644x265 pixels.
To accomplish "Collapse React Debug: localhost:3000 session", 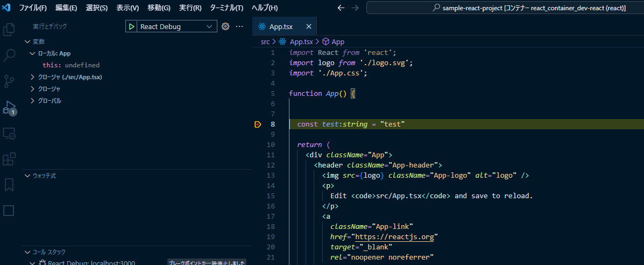I will [x=32, y=262].
